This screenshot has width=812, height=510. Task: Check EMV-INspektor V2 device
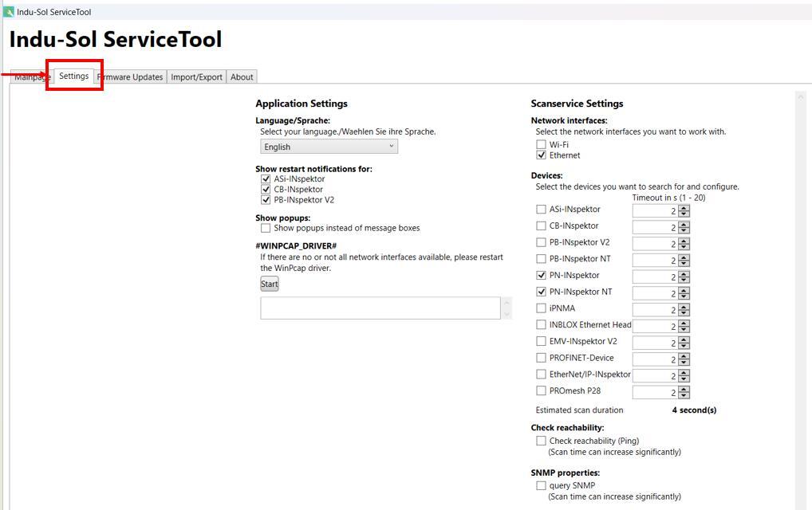click(x=541, y=341)
